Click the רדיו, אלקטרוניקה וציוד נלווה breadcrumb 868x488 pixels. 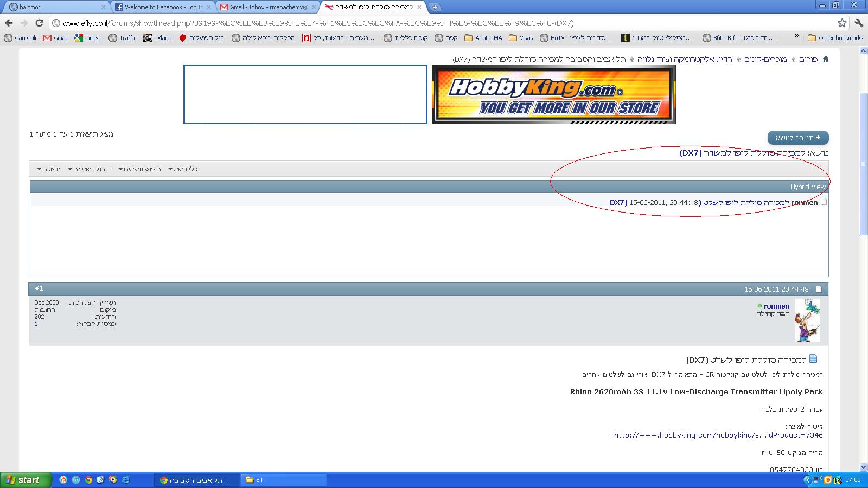pos(685,59)
